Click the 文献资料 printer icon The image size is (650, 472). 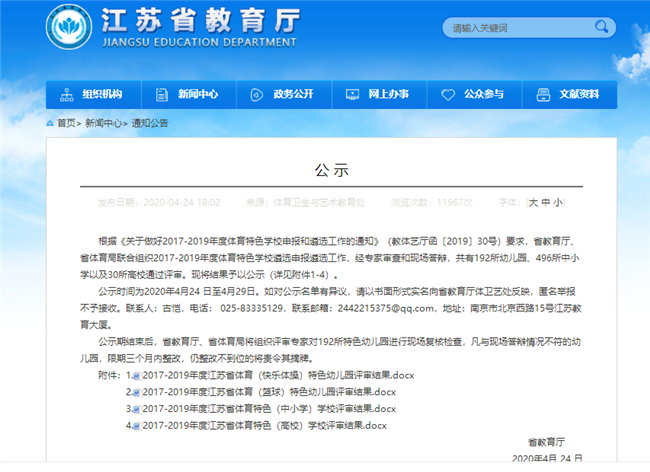pyautogui.click(x=543, y=94)
